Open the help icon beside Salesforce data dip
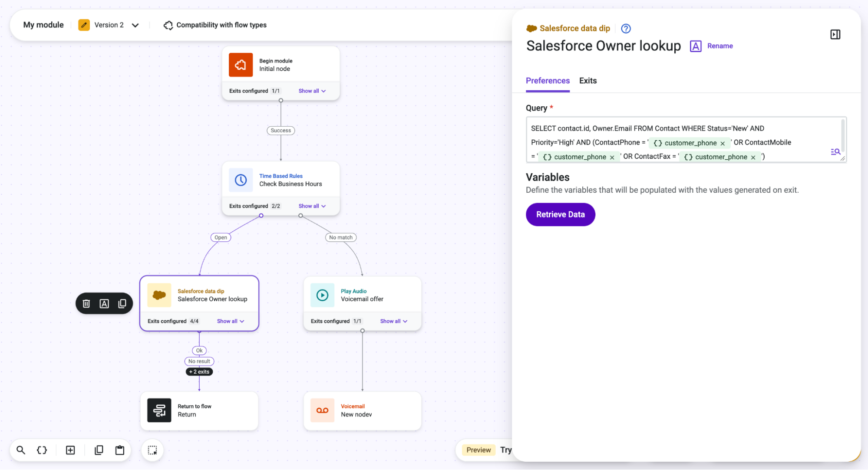 pos(626,29)
